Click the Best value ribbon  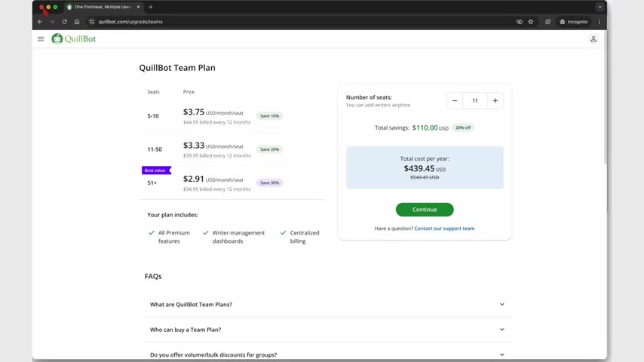157,170
